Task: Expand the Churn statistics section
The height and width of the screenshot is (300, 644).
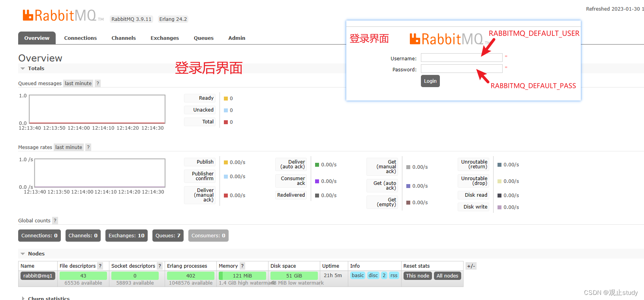Action: pos(45,298)
